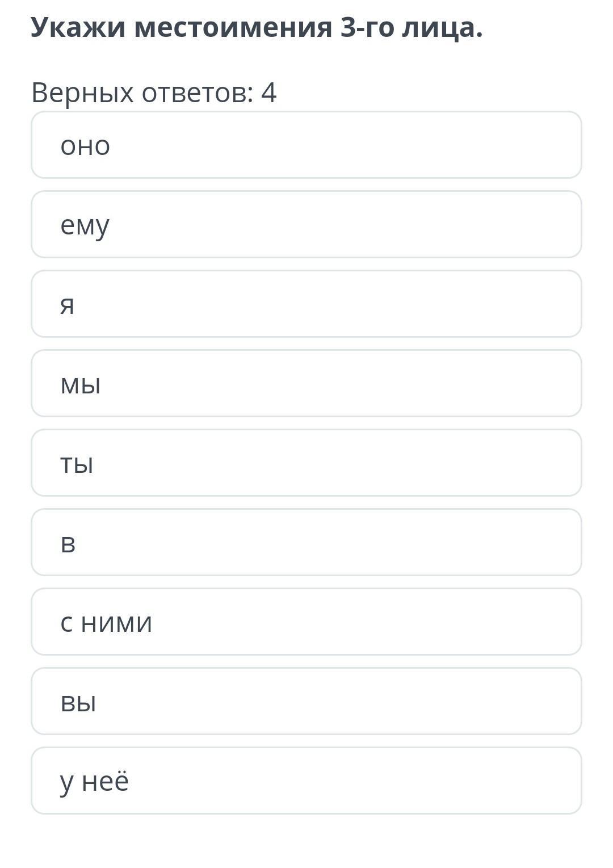The height and width of the screenshot is (868, 613).
Task: Toggle the option directly above "у неё"
Action: [306, 701]
